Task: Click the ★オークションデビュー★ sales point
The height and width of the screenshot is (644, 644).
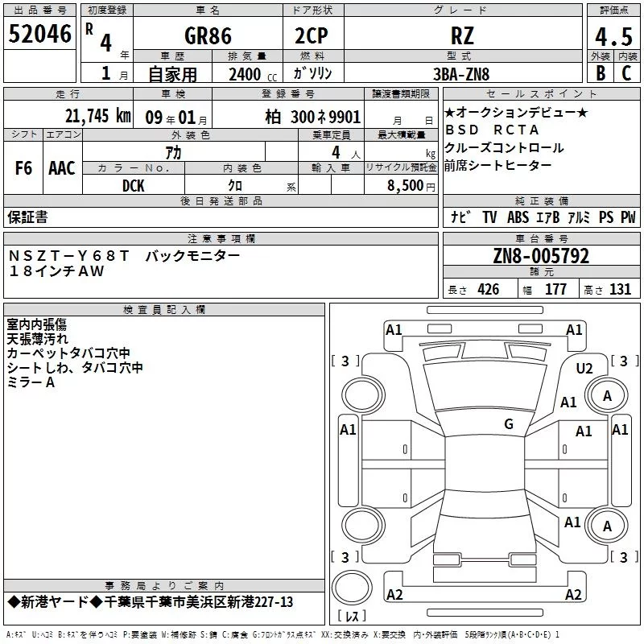Action: [516, 112]
